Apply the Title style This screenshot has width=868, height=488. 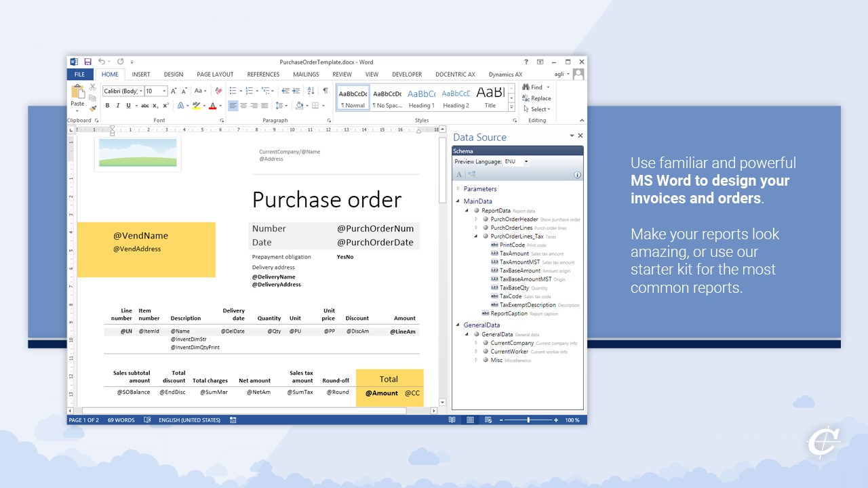pos(490,98)
